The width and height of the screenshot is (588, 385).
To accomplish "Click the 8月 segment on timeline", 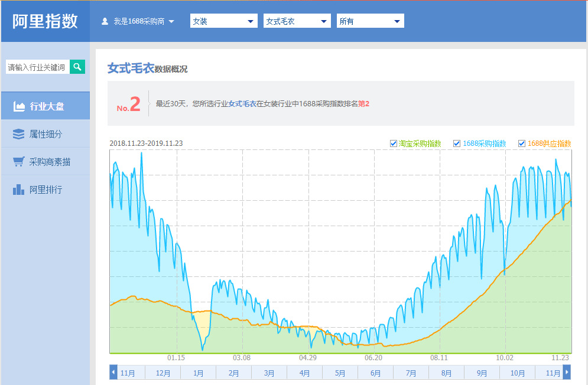I will click(x=446, y=373).
